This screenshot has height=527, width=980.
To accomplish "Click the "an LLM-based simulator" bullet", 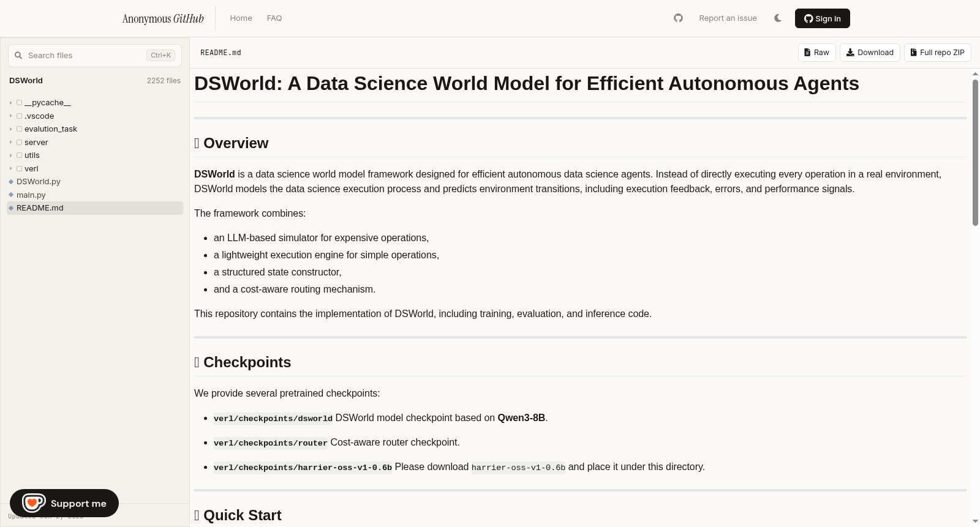I will 321,238.
